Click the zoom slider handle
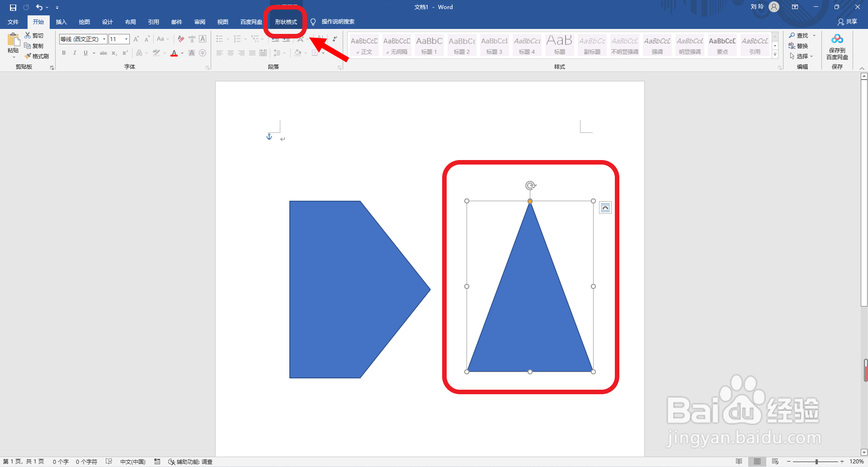 coord(816,462)
